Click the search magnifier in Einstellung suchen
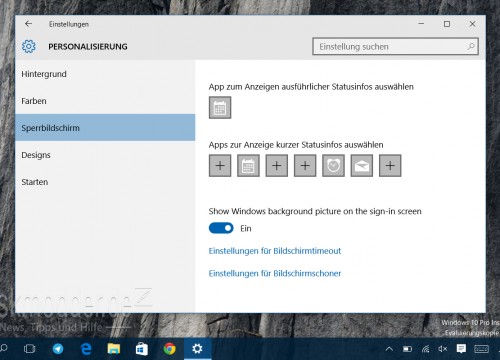 point(471,46)
